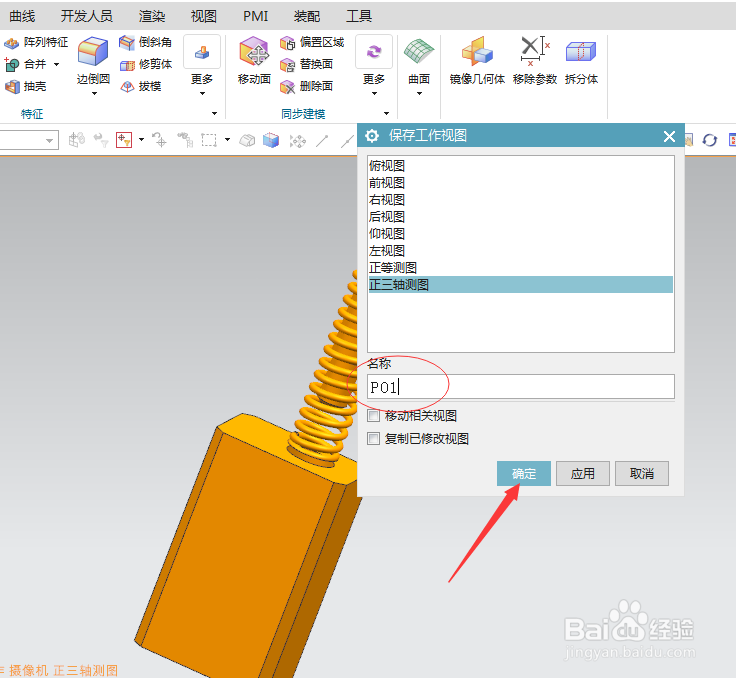The image size is (736, 678).
Task: Click the Draft (拔模) tool
Action: point(141,86)
